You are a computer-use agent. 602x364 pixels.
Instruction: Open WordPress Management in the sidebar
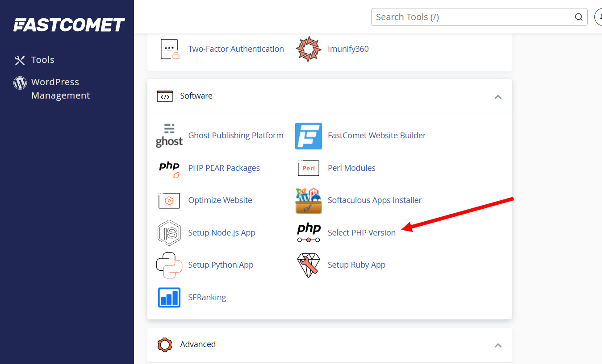(x=61, y=89)
